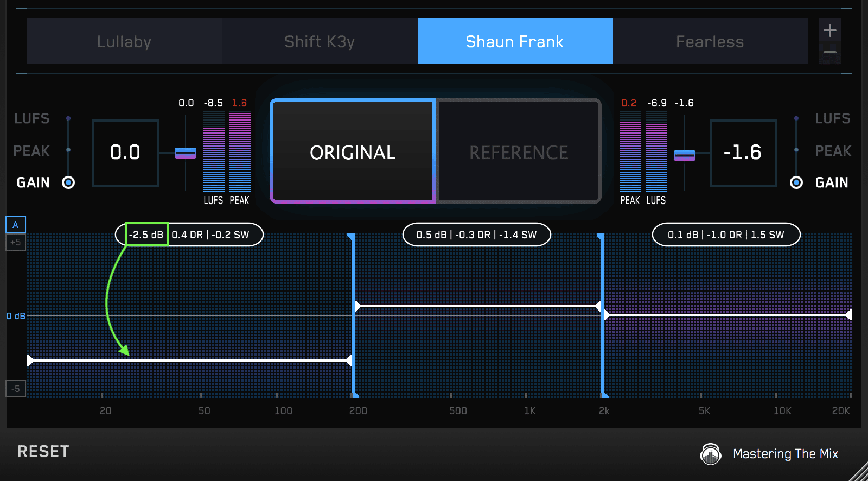The image size is (868, 481).
Task: Click low band 0.4 DR | -0.2 SW readout
Action: (210, 235)
